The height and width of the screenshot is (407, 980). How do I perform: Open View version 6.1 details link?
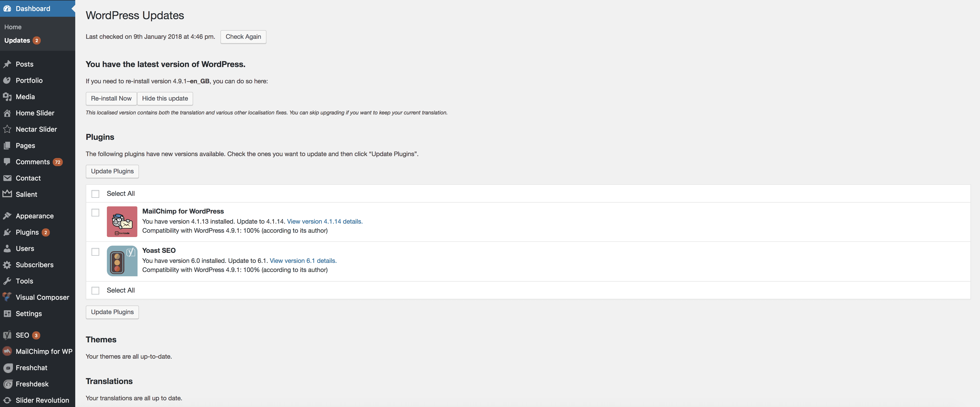click(x=303, y=261)
